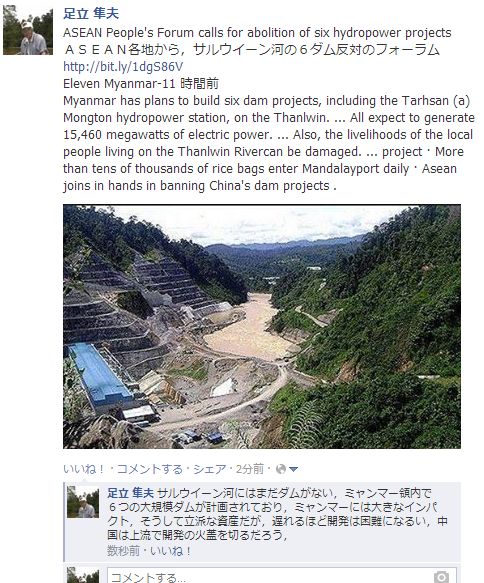Click いいね！ on the comment

click(x=171, y=551)
